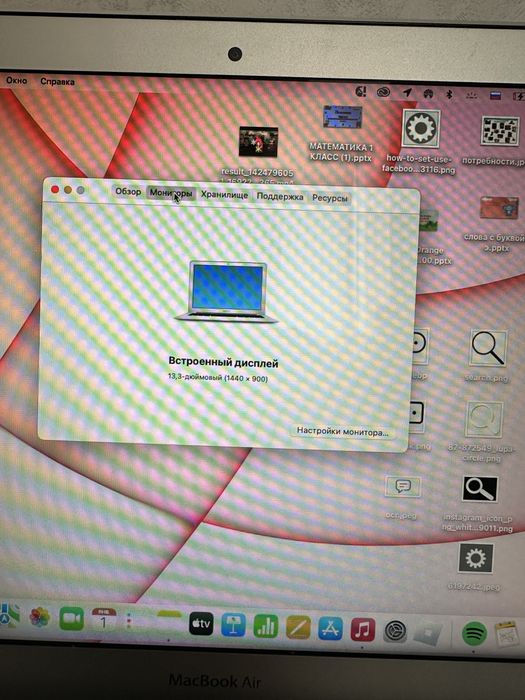The width and height of the screenshot is (525, 700).
Task: Open the Окно menu
Action: 17,81
